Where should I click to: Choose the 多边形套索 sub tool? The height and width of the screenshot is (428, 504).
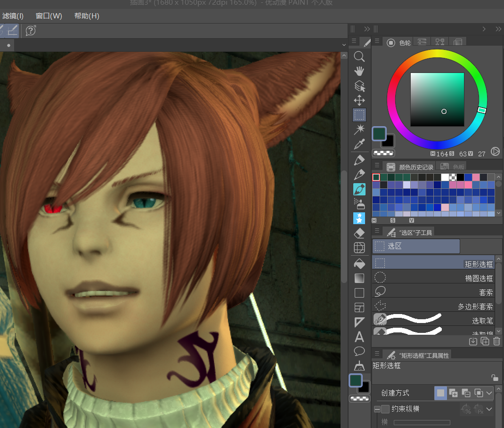433,306
